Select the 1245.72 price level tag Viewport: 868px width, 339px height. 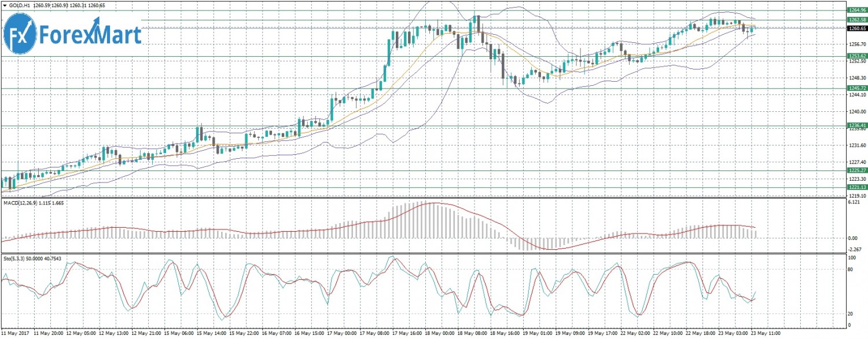(856, 88)
